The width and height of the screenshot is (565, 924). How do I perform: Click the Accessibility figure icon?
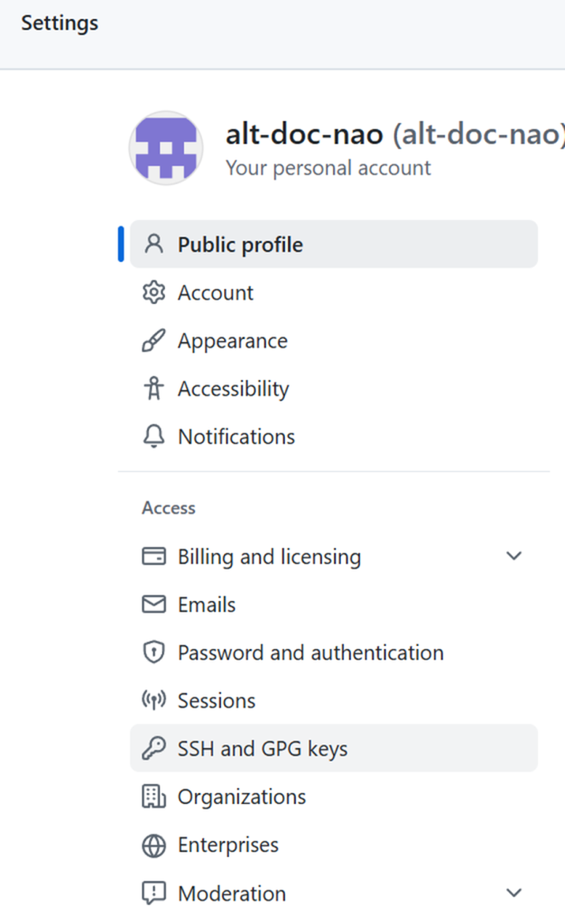(153, 388)
